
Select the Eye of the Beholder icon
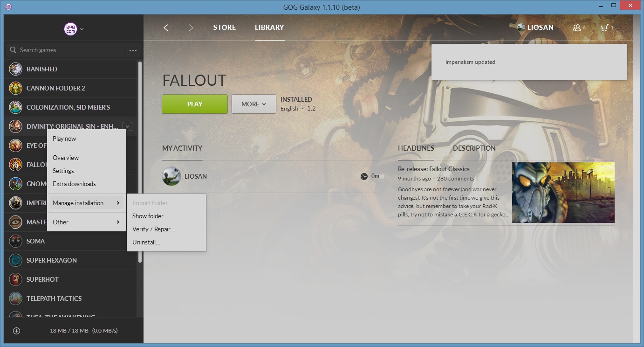point(15,146)
